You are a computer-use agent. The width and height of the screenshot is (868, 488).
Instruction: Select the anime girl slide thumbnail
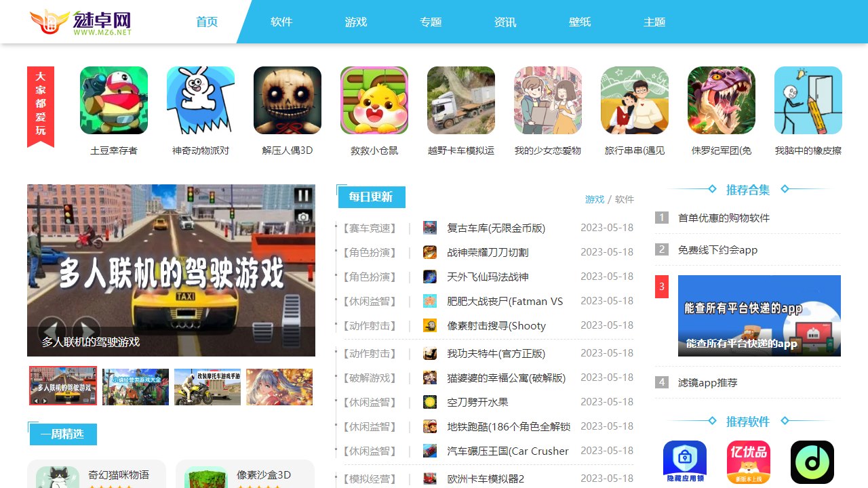point(279,387)
